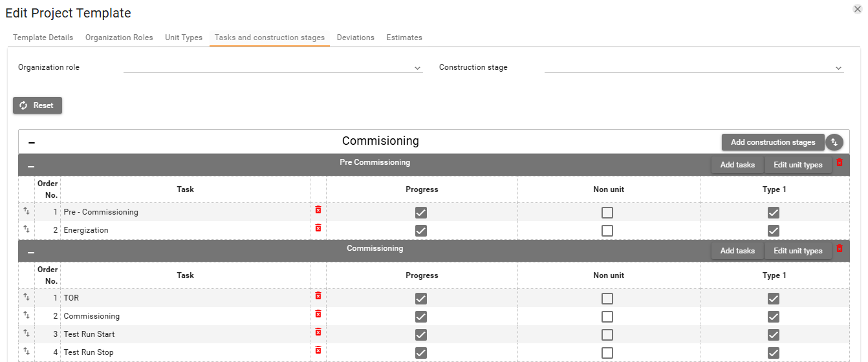Click reorder arrows for Energization task
The width and height of the screenshot is (868, 362).
[27, 229]
